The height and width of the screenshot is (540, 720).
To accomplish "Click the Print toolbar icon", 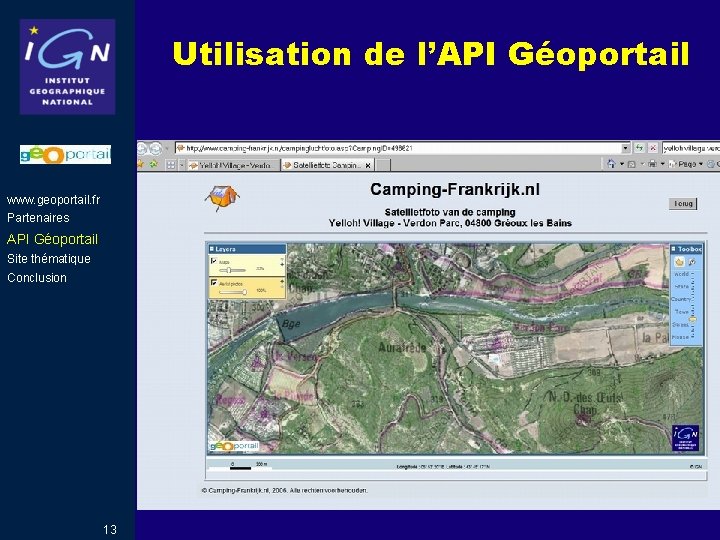I will (x=652, y=164).
